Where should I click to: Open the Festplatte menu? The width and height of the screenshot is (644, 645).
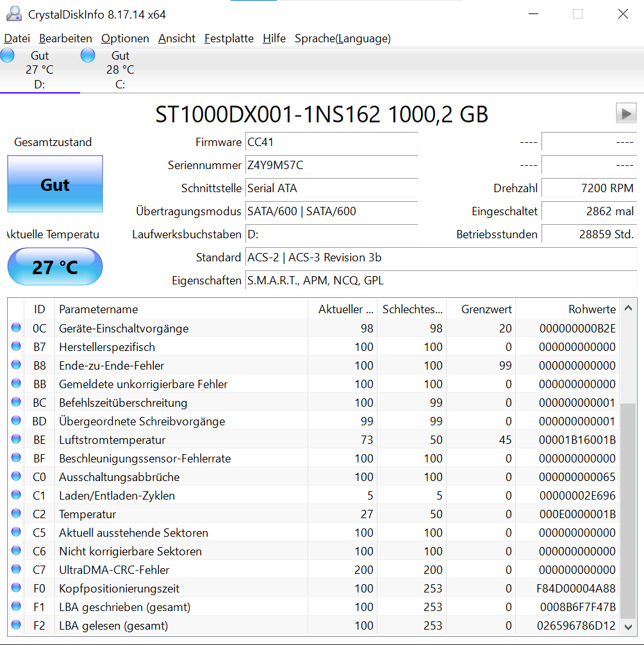229,38
